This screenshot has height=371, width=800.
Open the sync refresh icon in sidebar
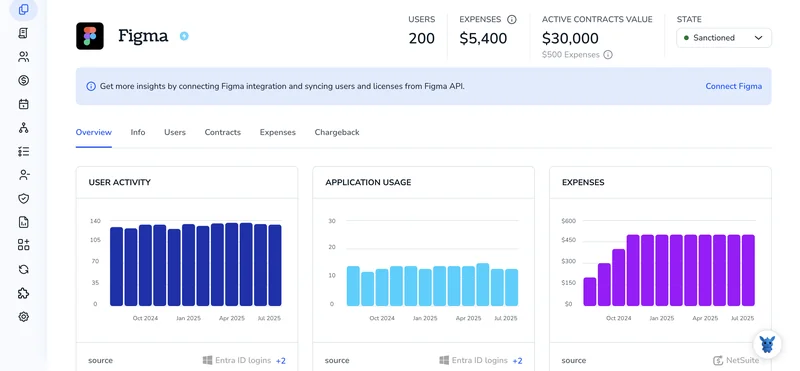pos(23,269)
